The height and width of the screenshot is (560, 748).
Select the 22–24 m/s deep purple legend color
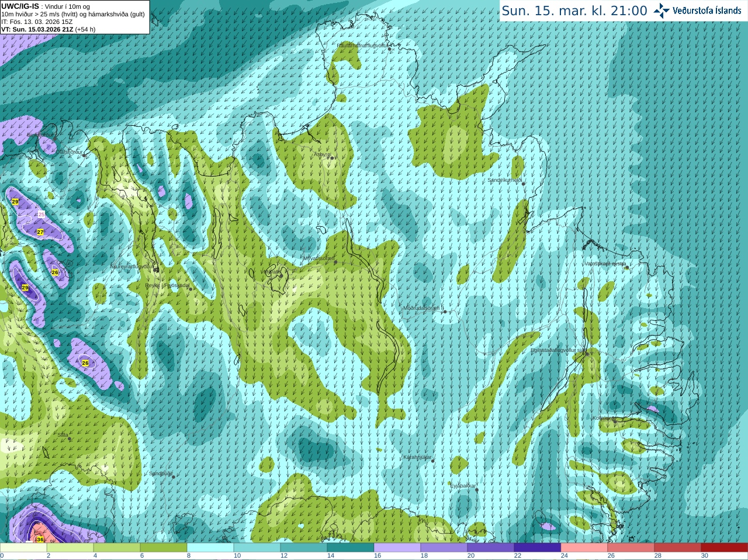click(538, 548)
